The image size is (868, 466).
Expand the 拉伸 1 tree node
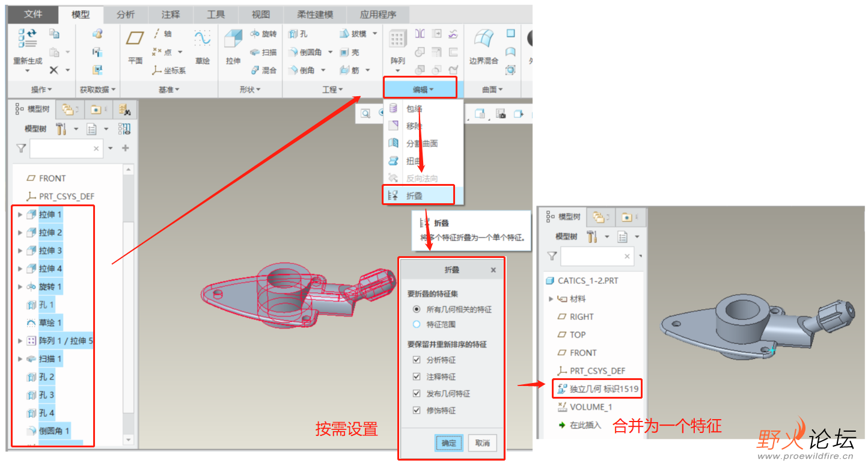(x=20, y=215)
